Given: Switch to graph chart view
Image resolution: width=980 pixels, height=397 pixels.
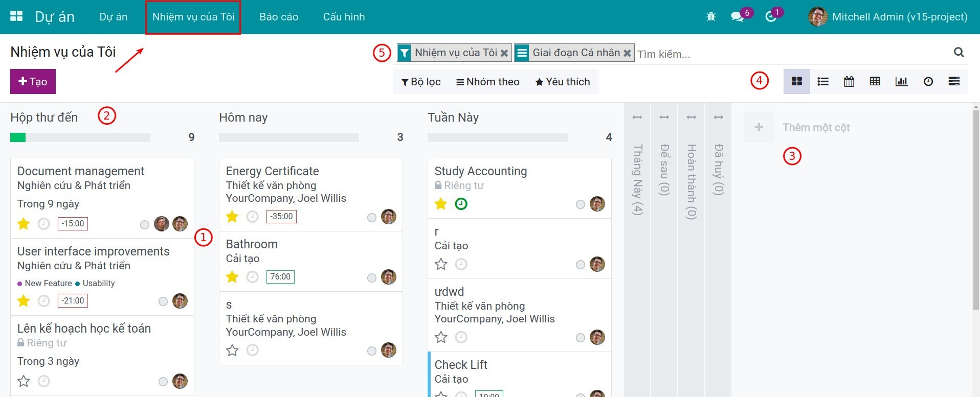Looking at the screenshot, I should (901, 82).
